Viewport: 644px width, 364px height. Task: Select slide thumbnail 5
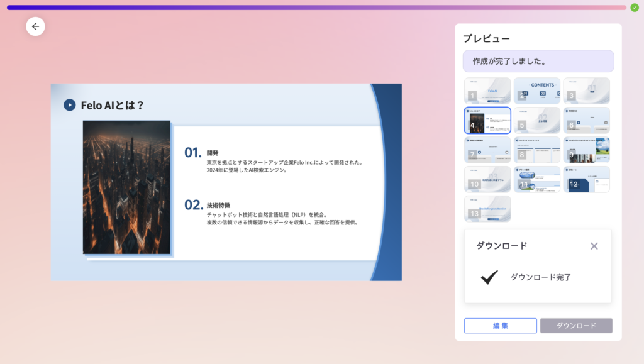click(537, 120)
